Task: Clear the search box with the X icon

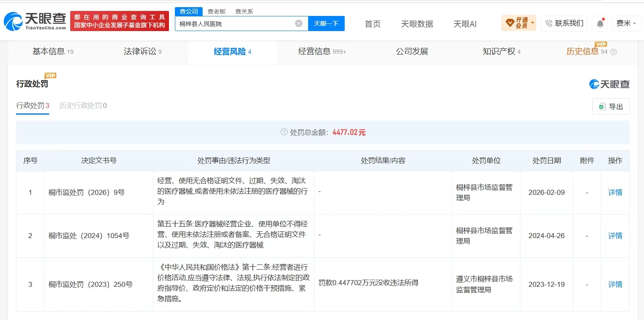Action: [x=298, y=24]
